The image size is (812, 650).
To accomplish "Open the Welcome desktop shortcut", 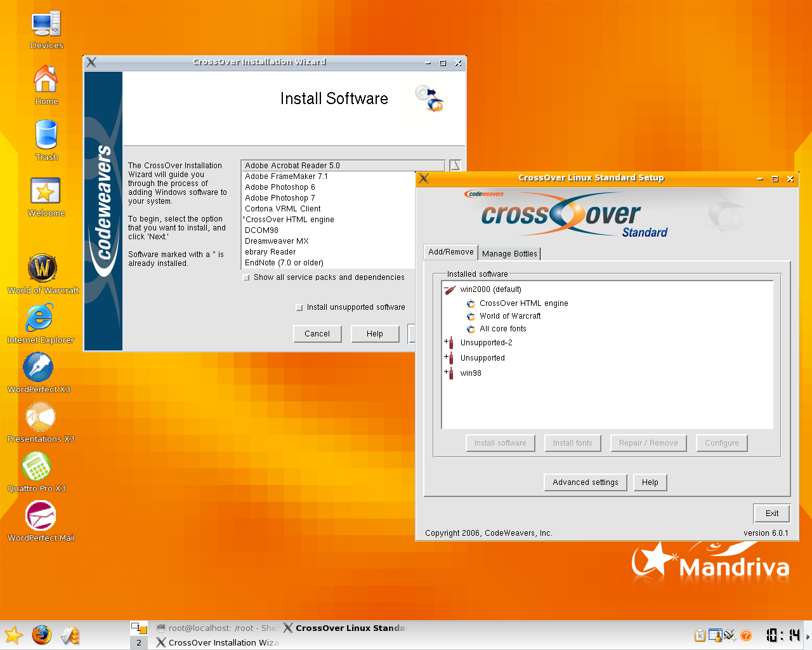I will tap(46, 191).
